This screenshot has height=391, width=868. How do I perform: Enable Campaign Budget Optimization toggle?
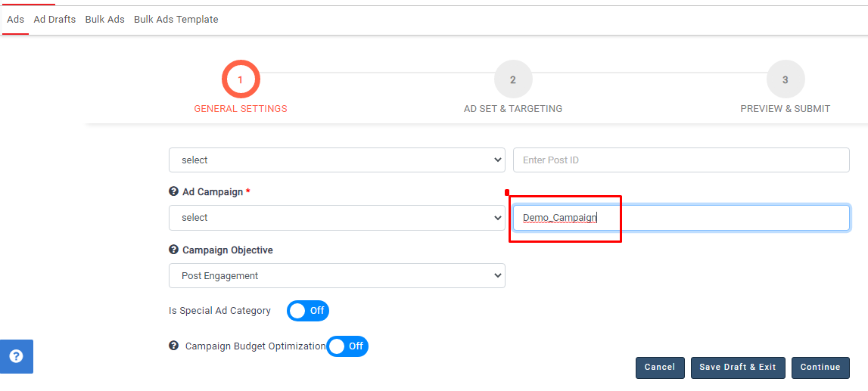pos(347,346)
